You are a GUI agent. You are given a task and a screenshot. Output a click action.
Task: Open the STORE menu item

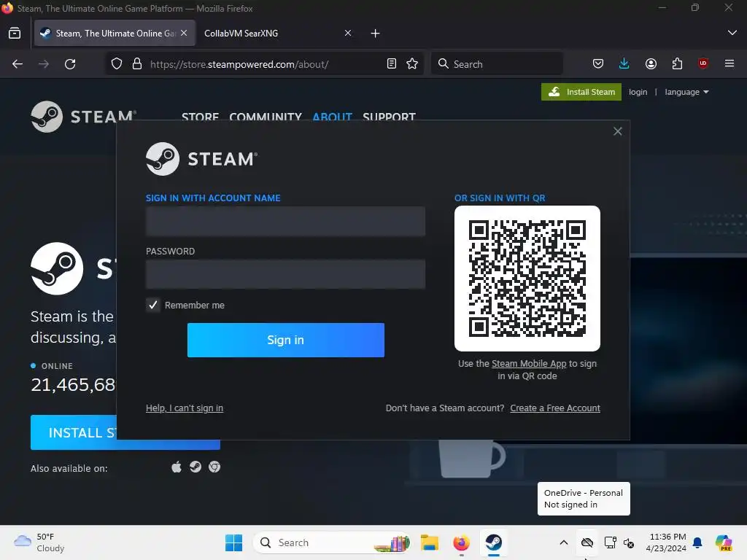click(x=200, y=117)
